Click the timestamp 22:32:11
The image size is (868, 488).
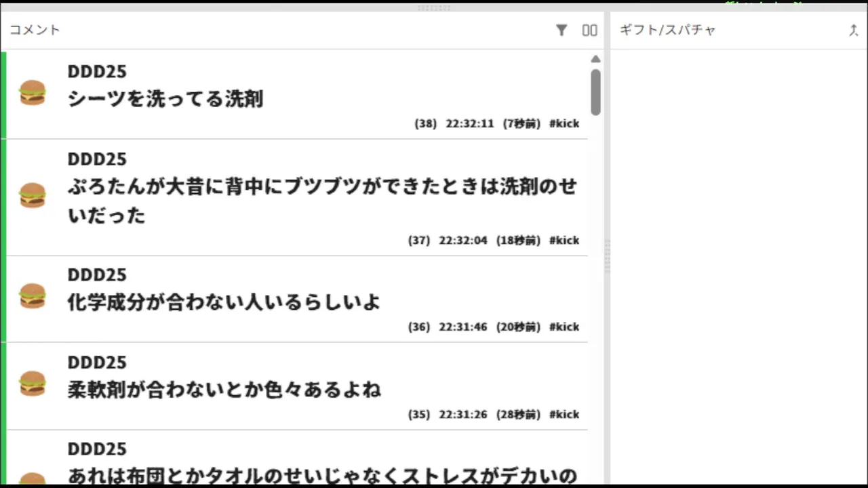470,124
